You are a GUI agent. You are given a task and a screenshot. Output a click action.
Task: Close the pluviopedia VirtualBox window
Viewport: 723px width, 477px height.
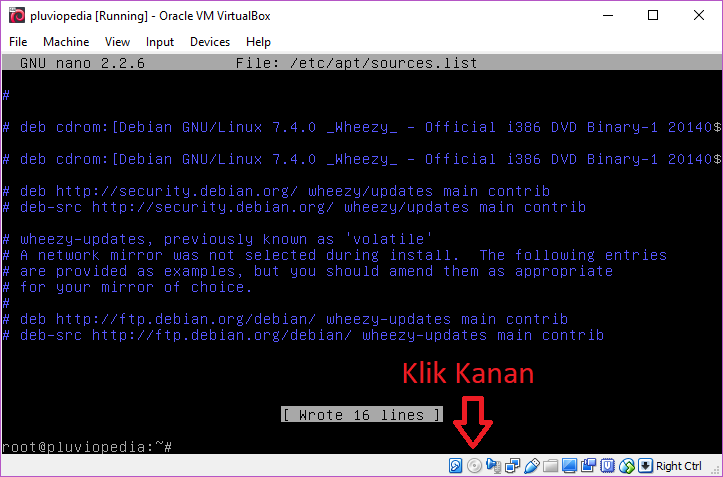point(699,15)
